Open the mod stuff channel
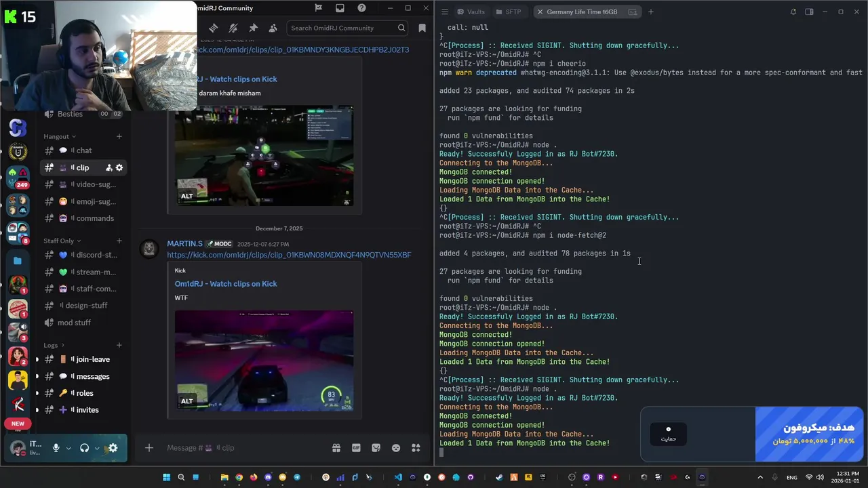868x488 pixels. click(x=83, y=323)
